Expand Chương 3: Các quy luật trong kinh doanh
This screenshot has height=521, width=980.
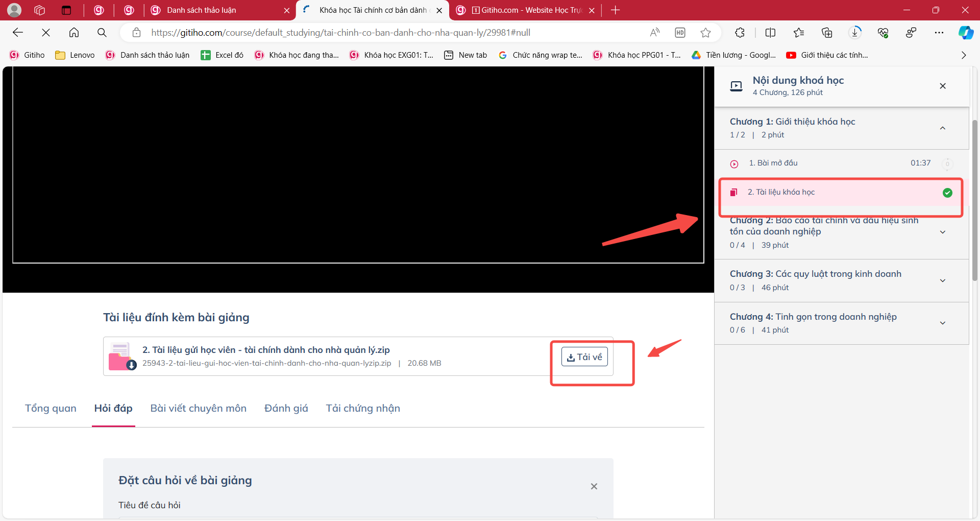[x=942, y=280]
